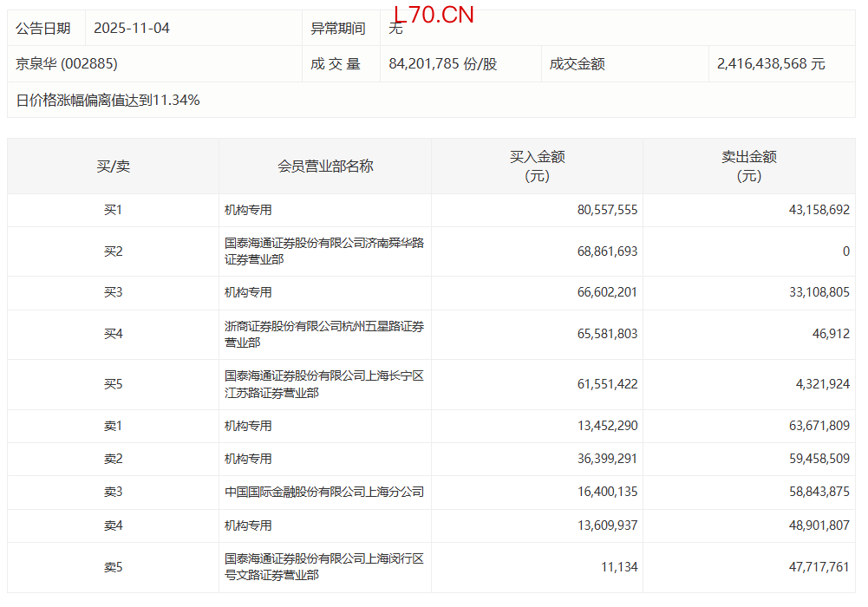Open 国泰海通证券 济南舜华路 branch entry
868x607 pixels.
tap(323, 251)
